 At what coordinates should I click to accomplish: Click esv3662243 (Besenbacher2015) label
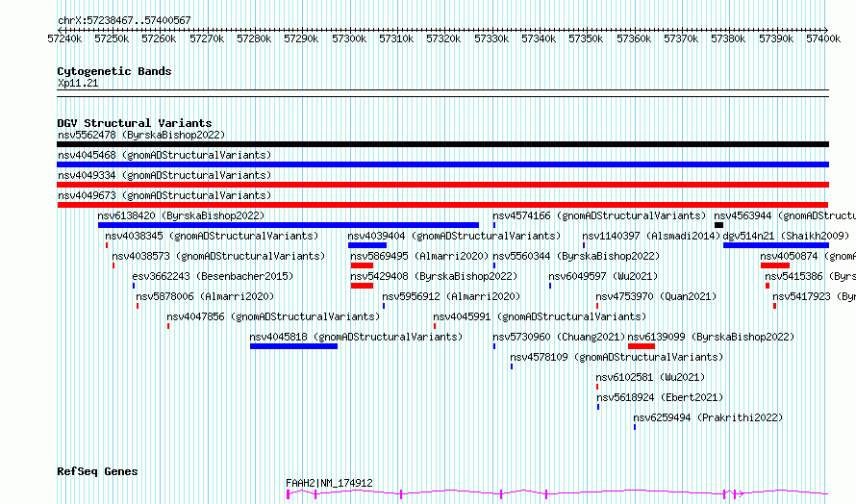[x=213, y=276]
